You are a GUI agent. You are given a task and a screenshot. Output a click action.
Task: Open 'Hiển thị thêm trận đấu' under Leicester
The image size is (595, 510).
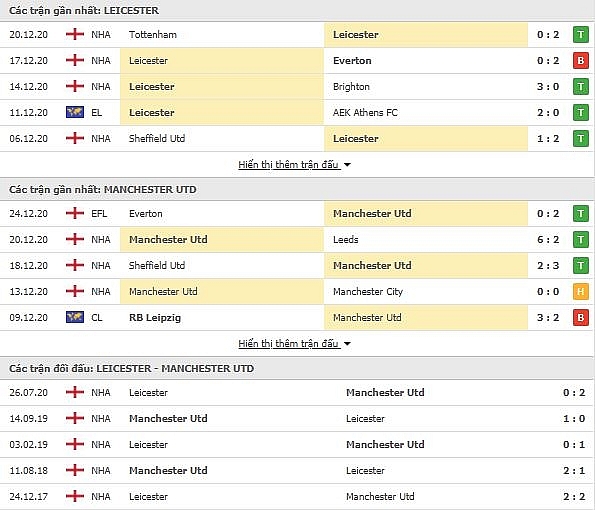point(288,165)
